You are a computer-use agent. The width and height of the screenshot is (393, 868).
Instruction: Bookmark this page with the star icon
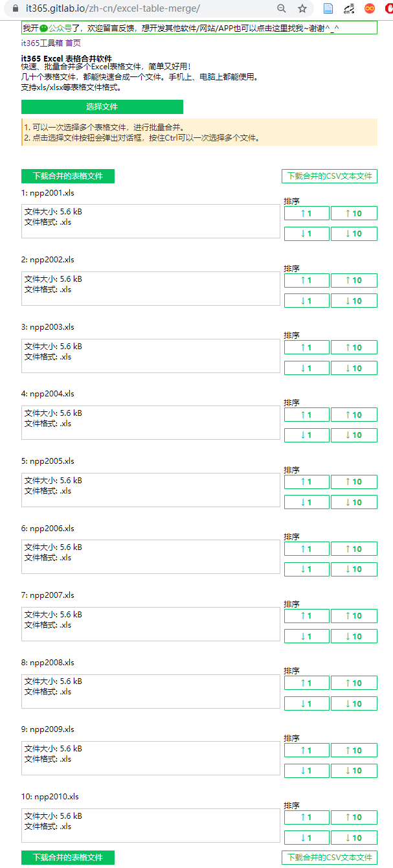[x=302, y=8]
